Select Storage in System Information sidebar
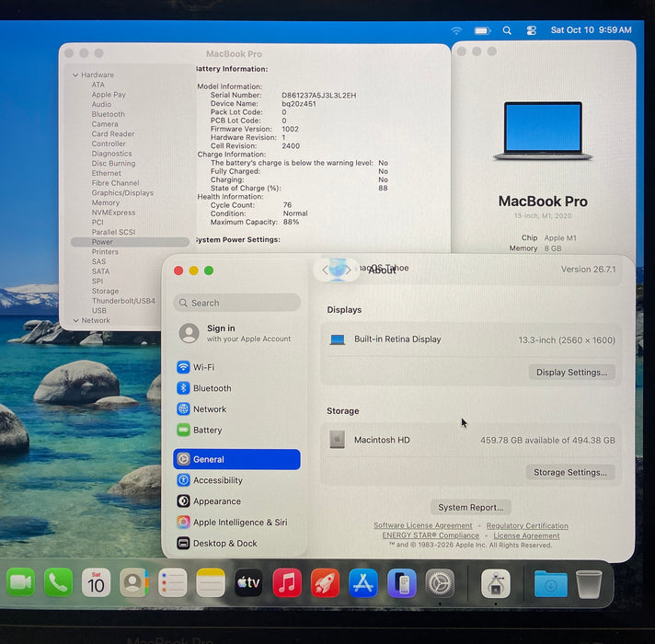655x644 pixels. pos(105,291)
